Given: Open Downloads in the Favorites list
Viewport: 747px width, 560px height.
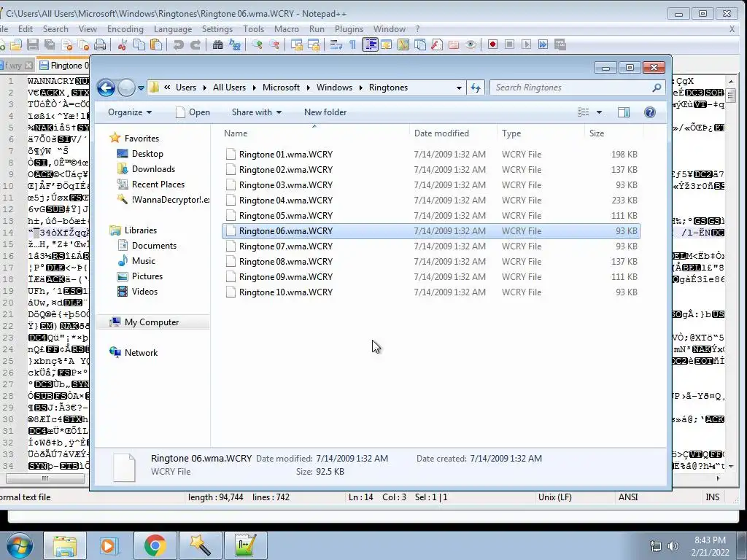Looking at the screenshot, I should (146, 169).
